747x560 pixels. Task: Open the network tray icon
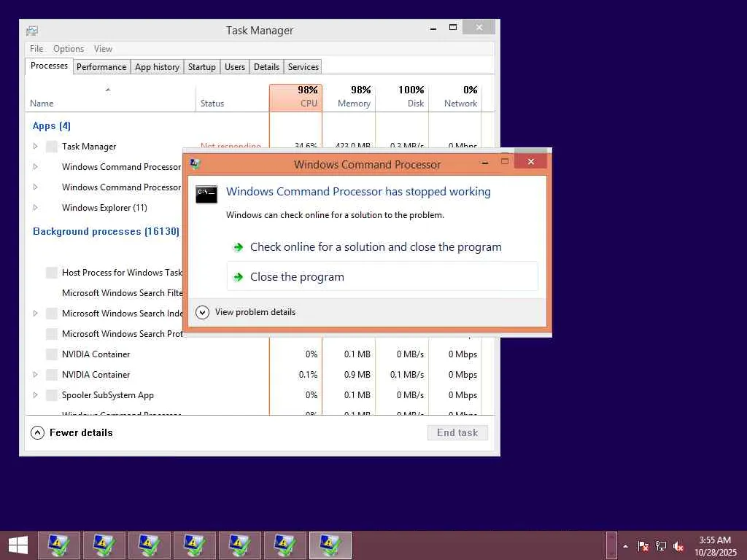pyautogui.click(x=661, y=545)
